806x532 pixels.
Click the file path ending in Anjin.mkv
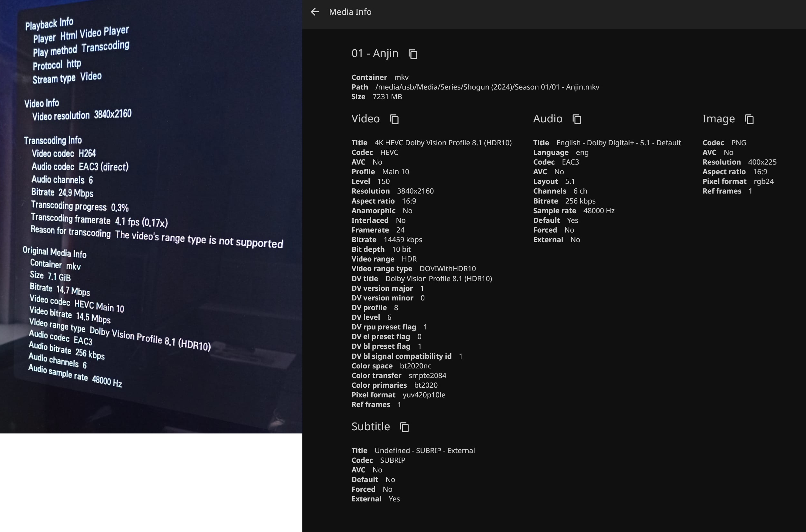point(487,87)
